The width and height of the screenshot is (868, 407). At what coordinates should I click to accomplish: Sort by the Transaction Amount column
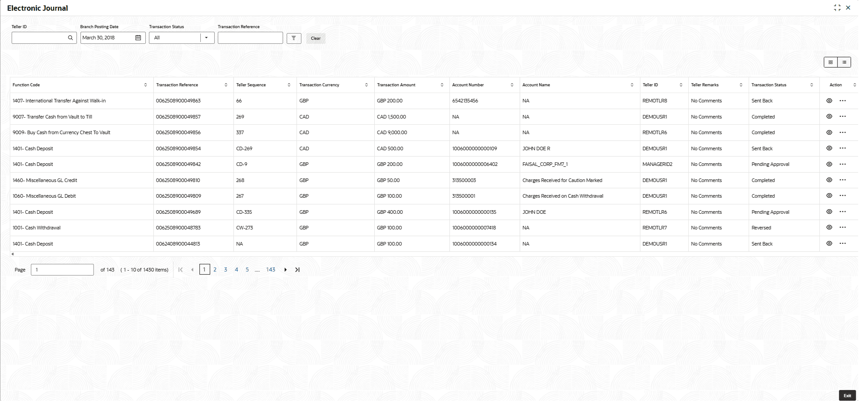pyautogui.click(x=442, y=85)
